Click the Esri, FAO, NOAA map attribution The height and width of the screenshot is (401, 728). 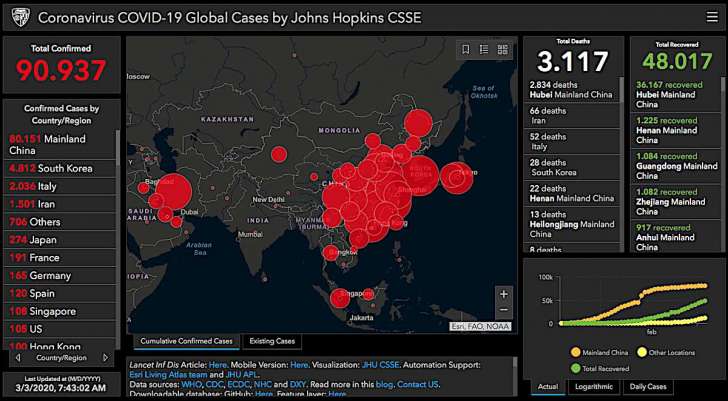[x=481, y=327]
